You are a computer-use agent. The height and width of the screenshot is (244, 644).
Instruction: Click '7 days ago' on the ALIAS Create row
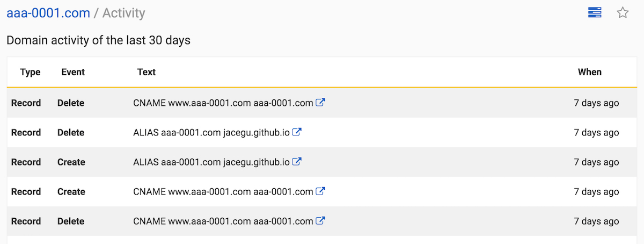pos(596,162)
